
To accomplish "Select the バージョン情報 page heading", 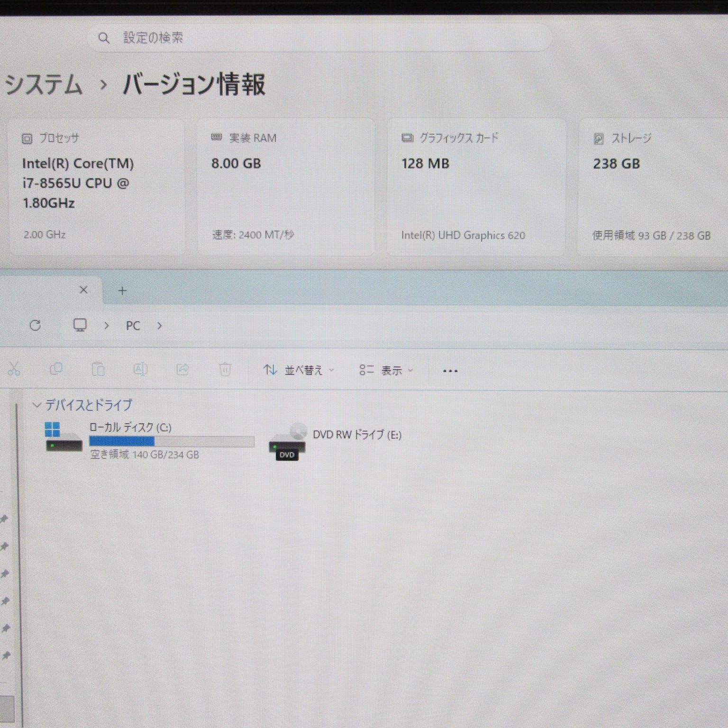I will pos(194,85).
